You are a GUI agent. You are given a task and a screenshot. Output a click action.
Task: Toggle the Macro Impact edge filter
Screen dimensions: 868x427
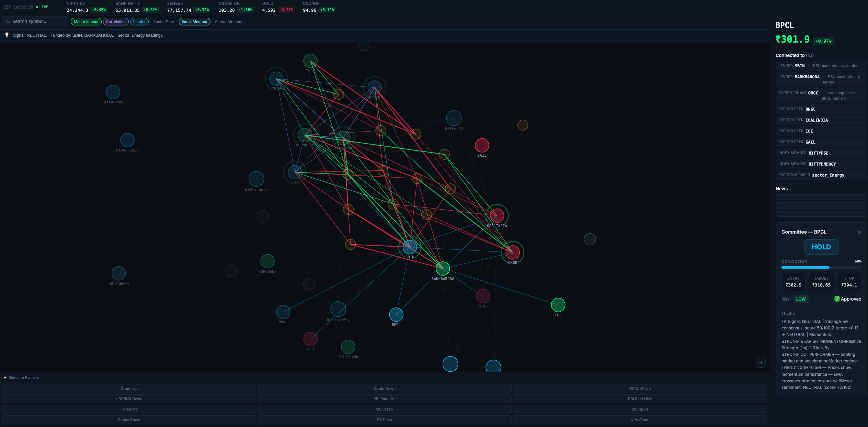point(86,22)
